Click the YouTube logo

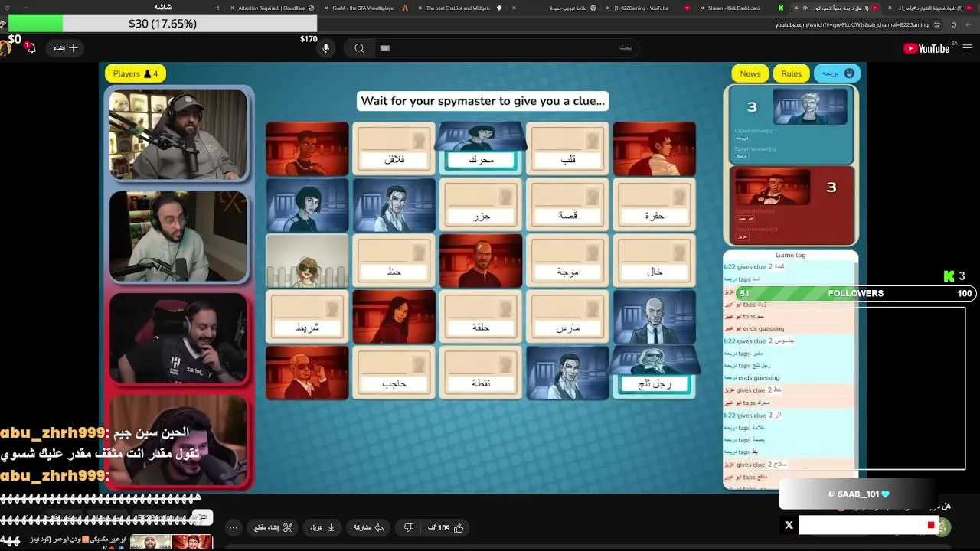click(926, 48)
